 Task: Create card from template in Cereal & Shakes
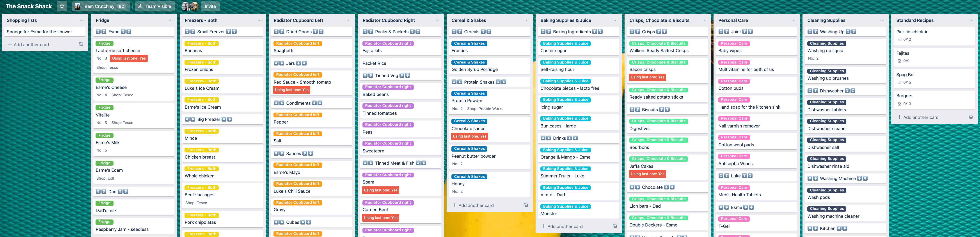(526, 205)
